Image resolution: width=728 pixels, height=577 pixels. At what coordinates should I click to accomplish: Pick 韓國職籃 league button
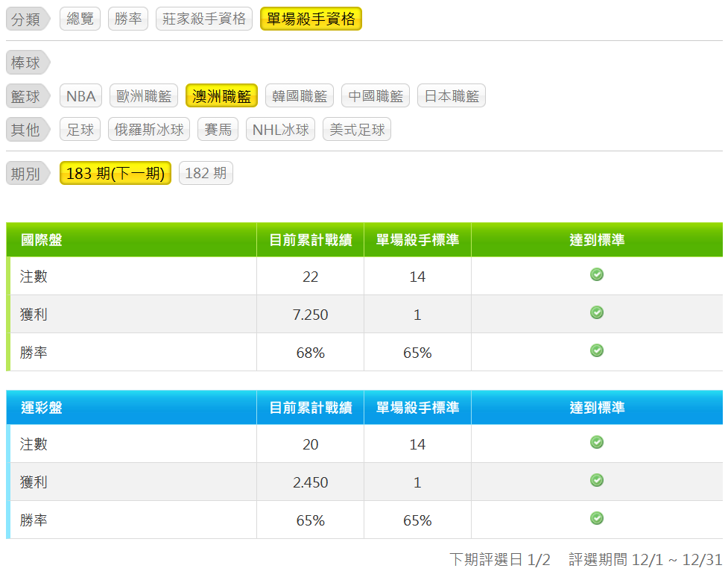(x=300, y=96)
